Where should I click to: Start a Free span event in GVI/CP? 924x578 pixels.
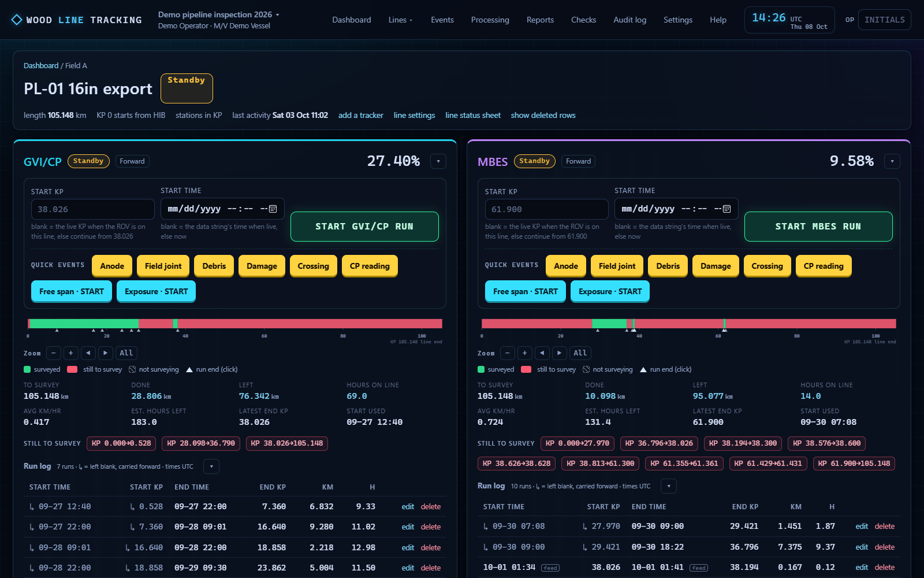pyautogui.click(x=72, y=291)
